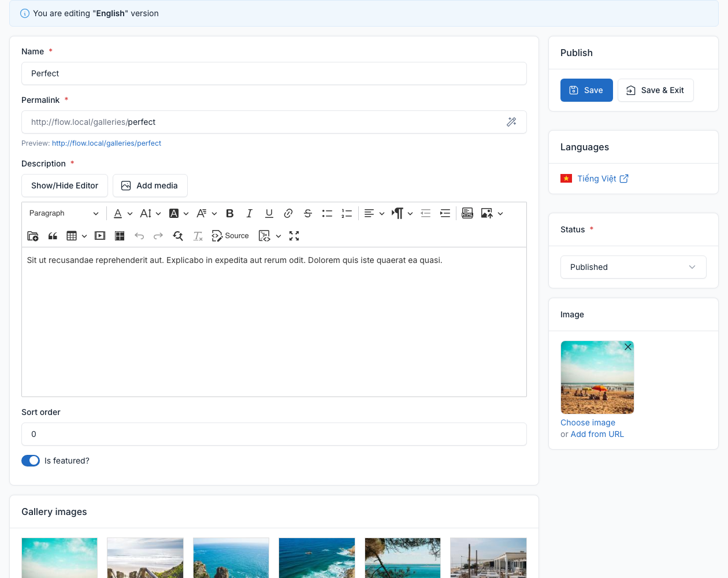Select the beach image thumbnail in Image panel

[597, 377]
